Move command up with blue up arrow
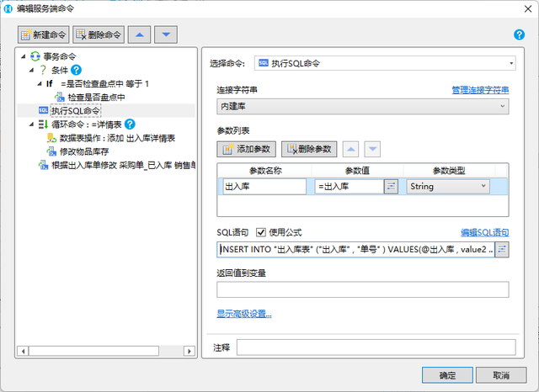The width and height of the screenshot is (539, 392). [x=139, y=34]
